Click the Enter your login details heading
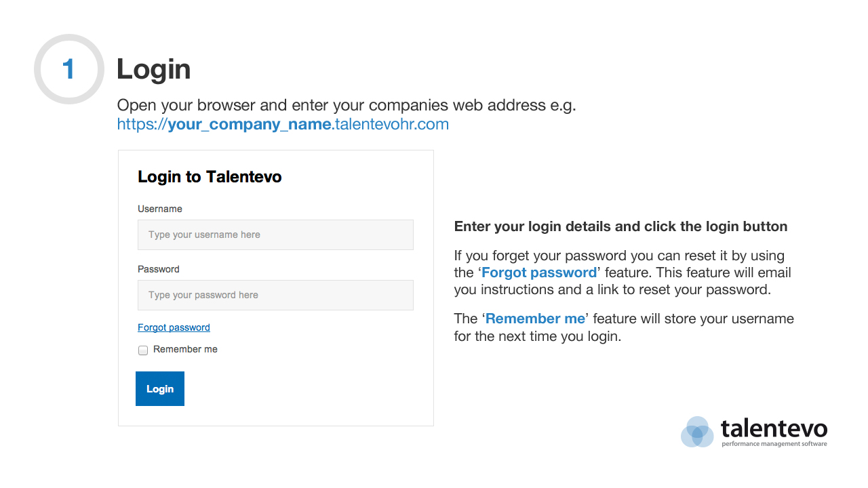The height and width of the screenshot is (488, 868). coord(621,226)
